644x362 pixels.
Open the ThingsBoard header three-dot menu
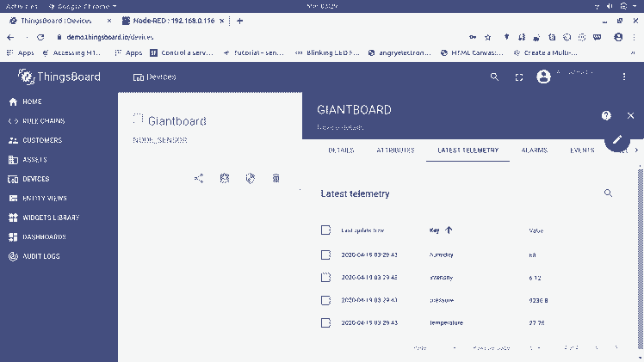pyautogui.click(x=624, y=77)
